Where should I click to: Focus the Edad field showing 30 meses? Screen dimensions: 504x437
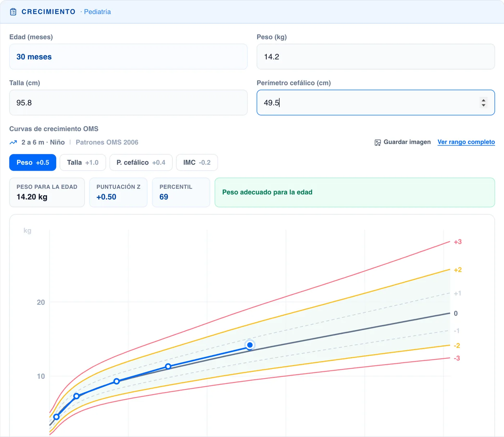(x=128, y=57)
